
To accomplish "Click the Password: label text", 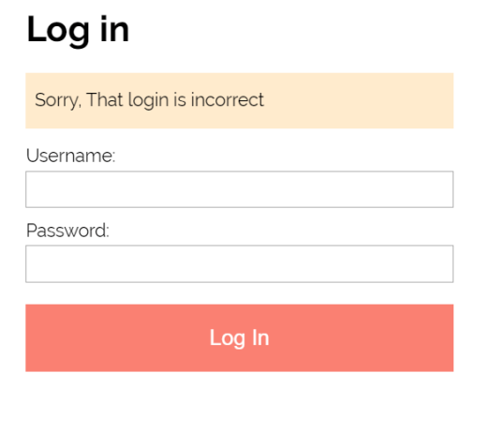I will 67,231.
